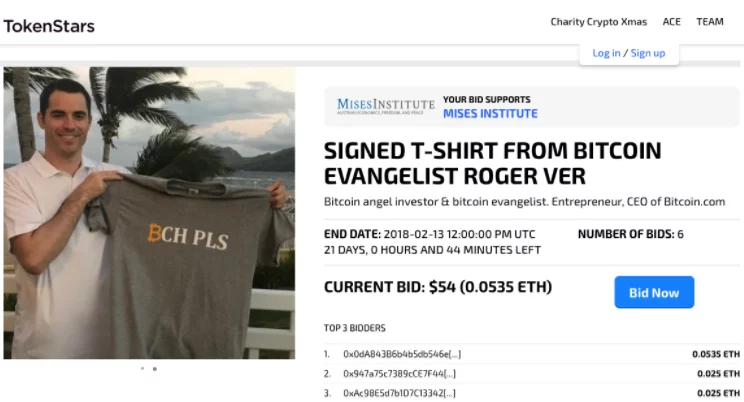
Task: Click the signed T-shirt auction title
Action: [x=493, y=163]
